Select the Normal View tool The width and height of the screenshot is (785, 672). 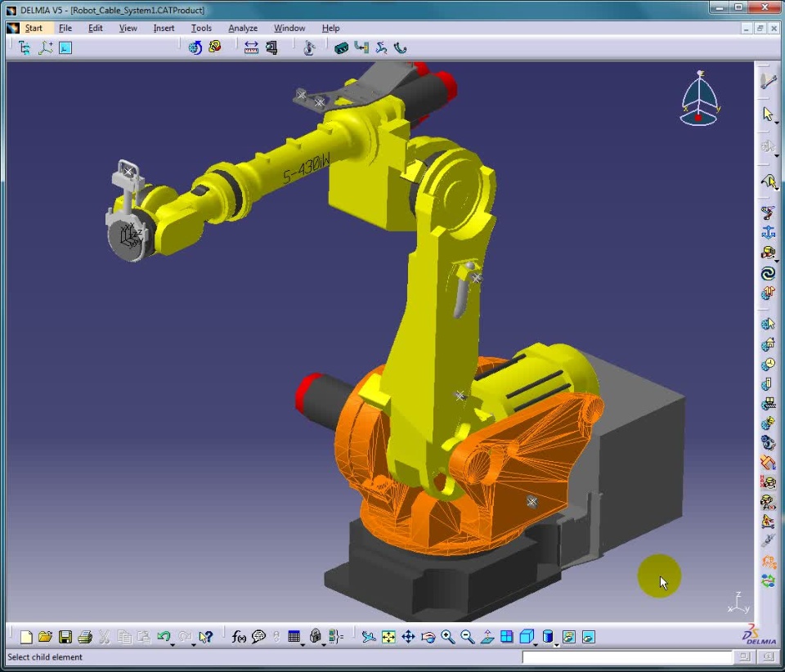[487, 637]
